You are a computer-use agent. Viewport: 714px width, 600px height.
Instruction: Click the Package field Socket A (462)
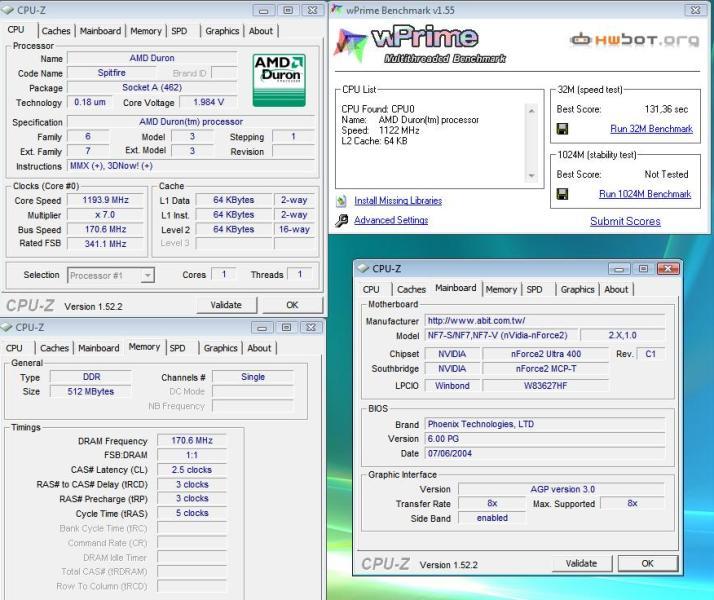[152, 87]
